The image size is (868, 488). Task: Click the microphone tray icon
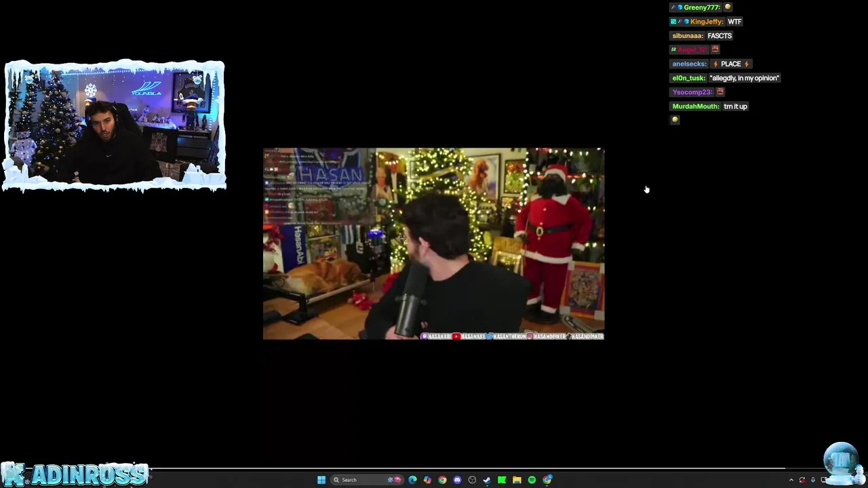click(x=813, y=480)
